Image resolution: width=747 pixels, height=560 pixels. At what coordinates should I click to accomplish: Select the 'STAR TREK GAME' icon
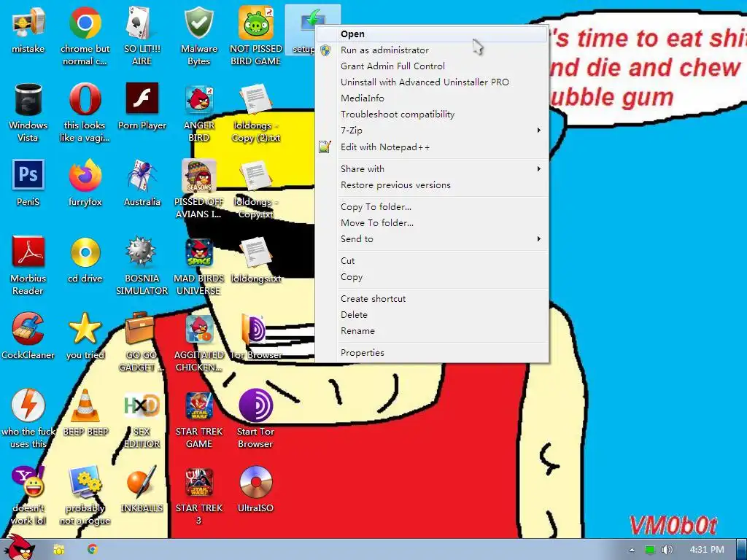198,419
